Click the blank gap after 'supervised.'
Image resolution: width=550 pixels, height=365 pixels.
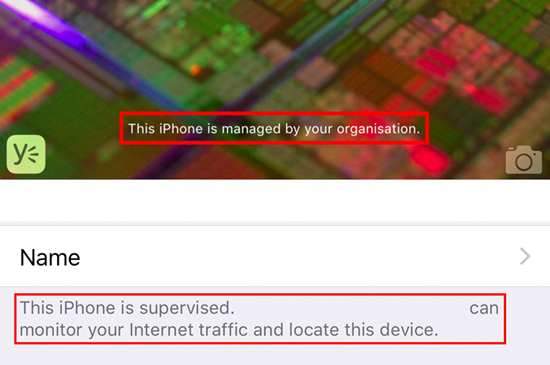click(351, 308)
